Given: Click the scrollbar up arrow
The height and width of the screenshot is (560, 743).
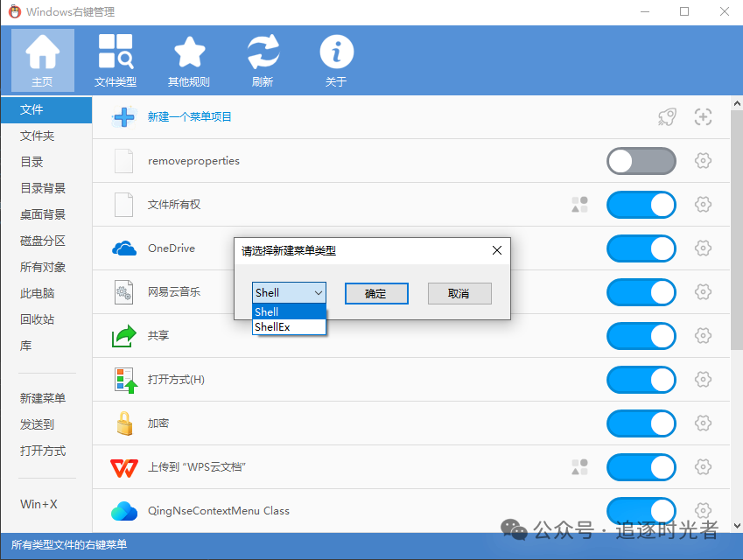Looking at the screenshot, I should pos(736,104).
